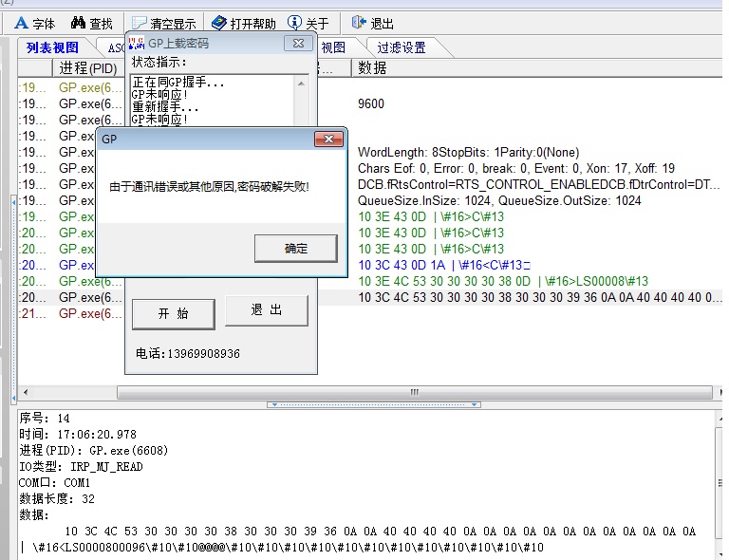Image resolution: width=729 pixels, height=560 pixels.
Task: Close the GP上载密码 window
Action: (x=298, y=44)
